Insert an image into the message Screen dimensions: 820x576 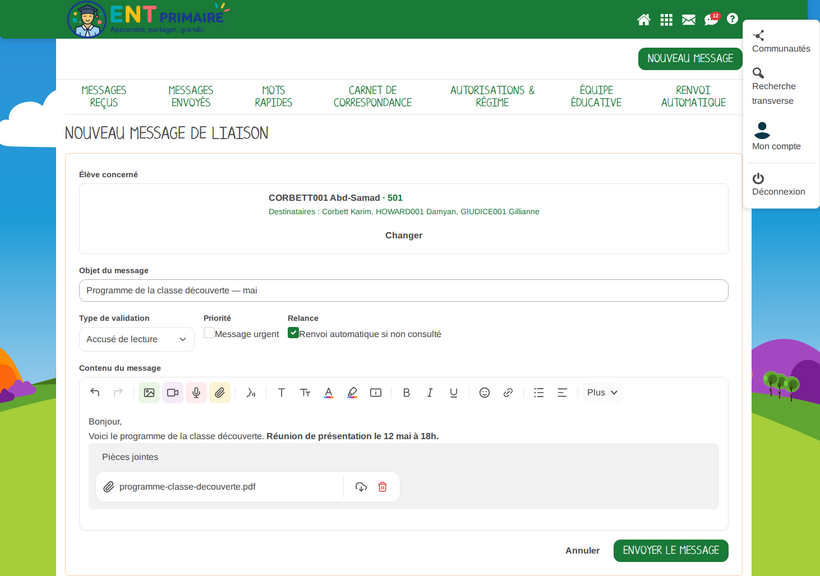(149, 392)
